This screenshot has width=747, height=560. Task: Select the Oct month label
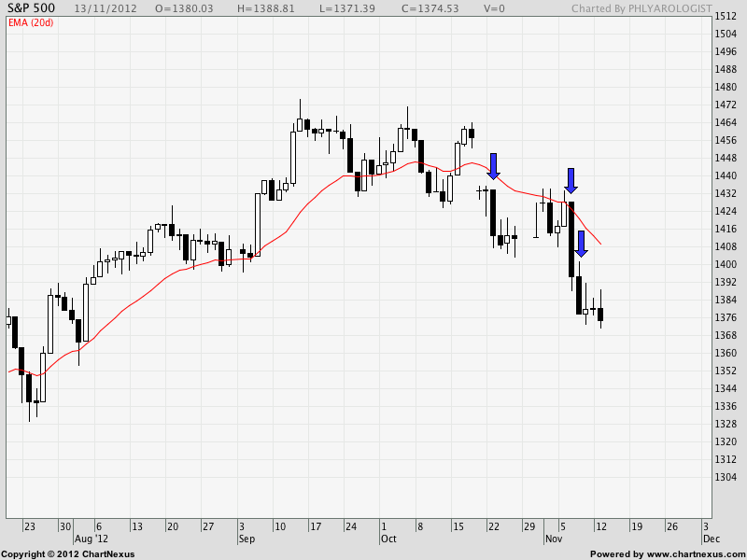(388, 539)
